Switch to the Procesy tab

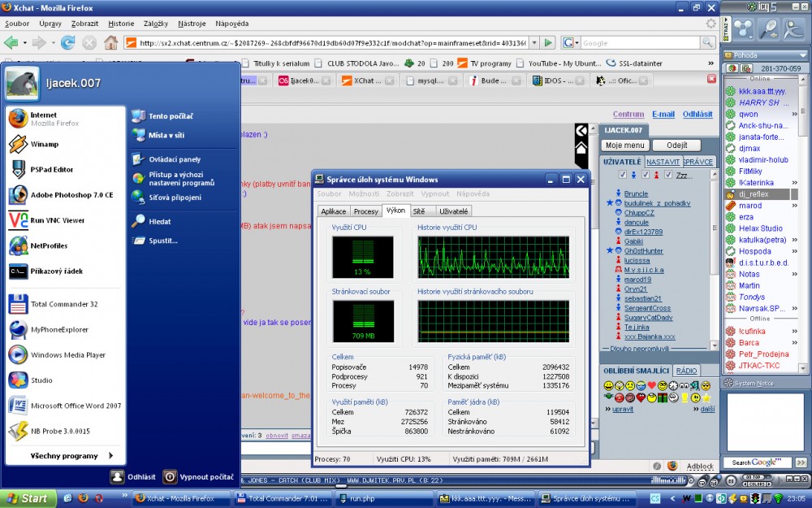tap(366, 211)
